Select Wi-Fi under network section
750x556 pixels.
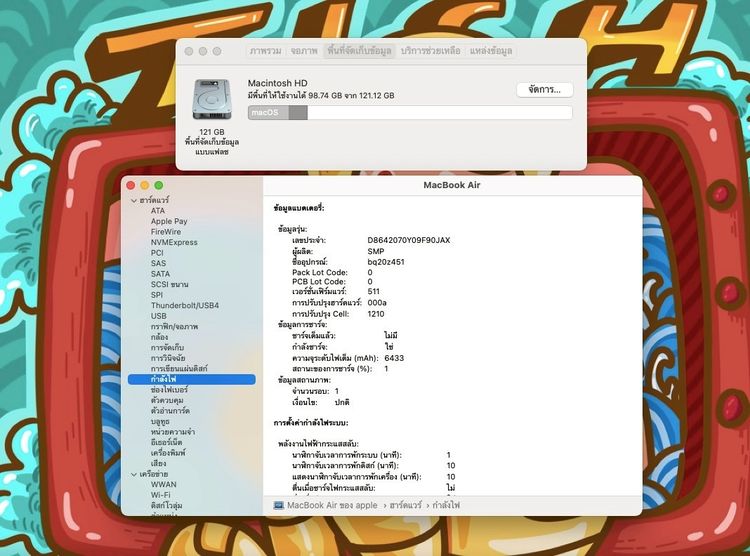(160, 495)
